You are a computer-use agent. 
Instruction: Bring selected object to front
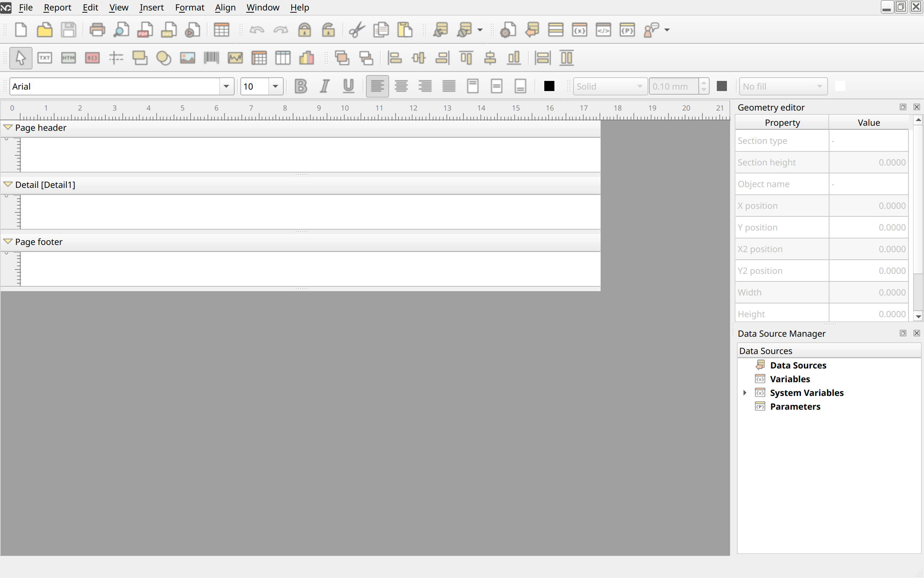(342, 58)
